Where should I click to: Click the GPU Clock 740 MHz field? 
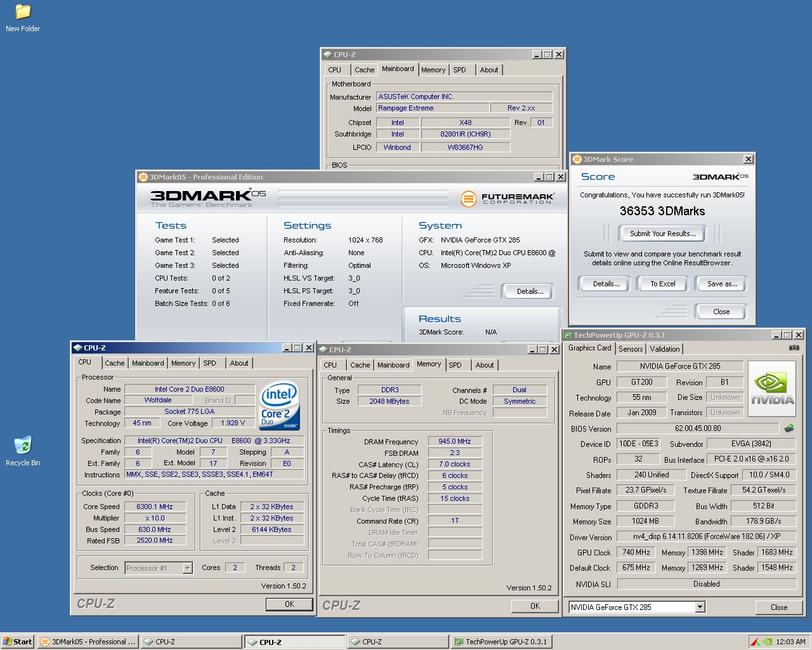pos(636,552)
